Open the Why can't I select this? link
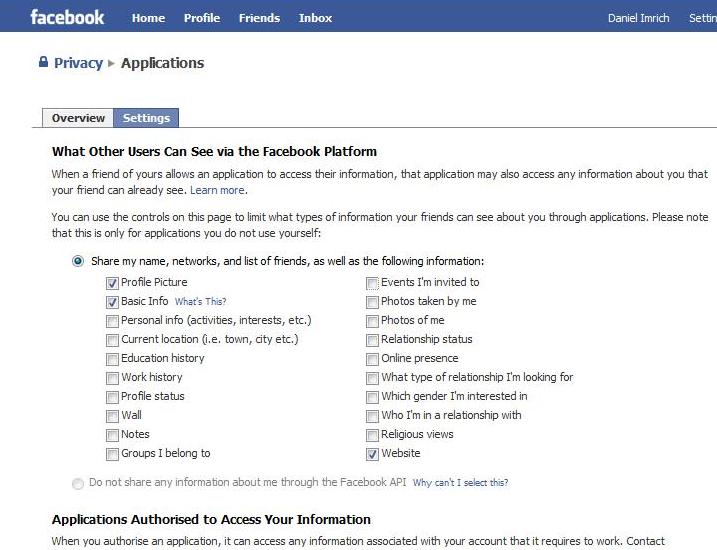Viewport: 717px width, 550px height. tap(460, 483)
